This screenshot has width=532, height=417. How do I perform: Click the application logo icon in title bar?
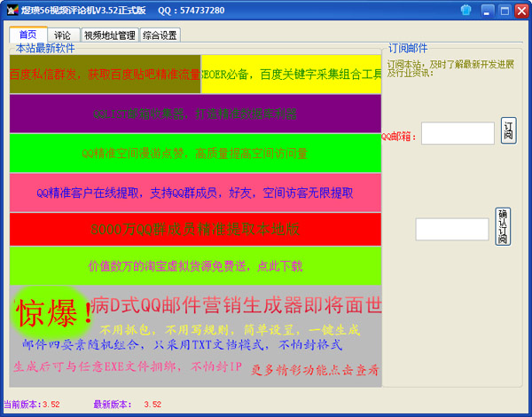(12, 10)
